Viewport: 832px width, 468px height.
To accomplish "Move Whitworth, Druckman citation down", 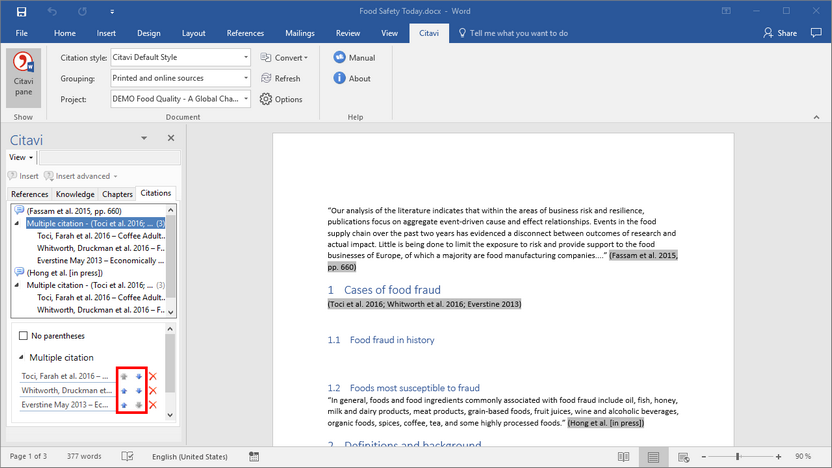I will pos(139,391).
